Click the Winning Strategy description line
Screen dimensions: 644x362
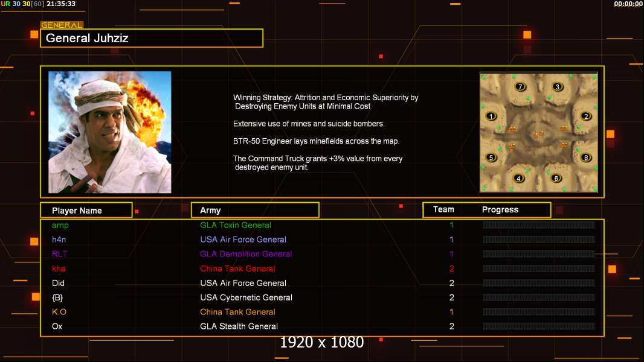point(326,102)
